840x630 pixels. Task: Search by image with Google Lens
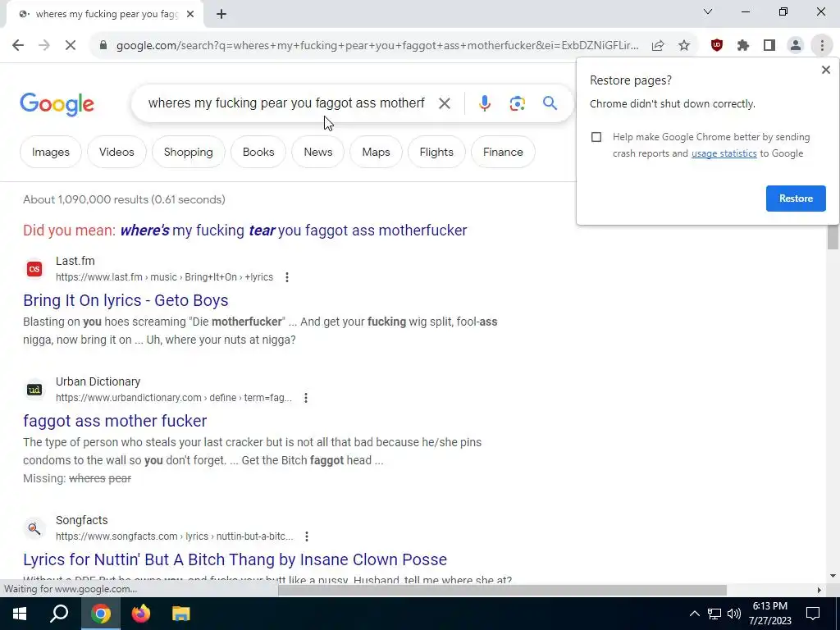pyautogui.click(x=517, y=103)
